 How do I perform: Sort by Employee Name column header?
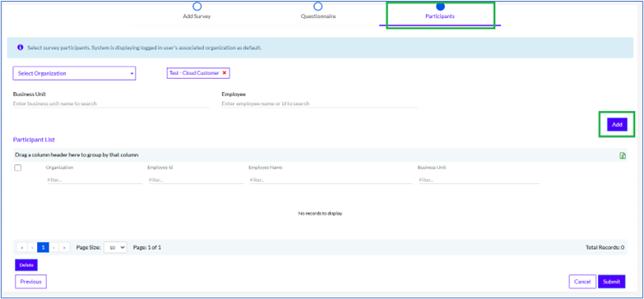point(266,168)
